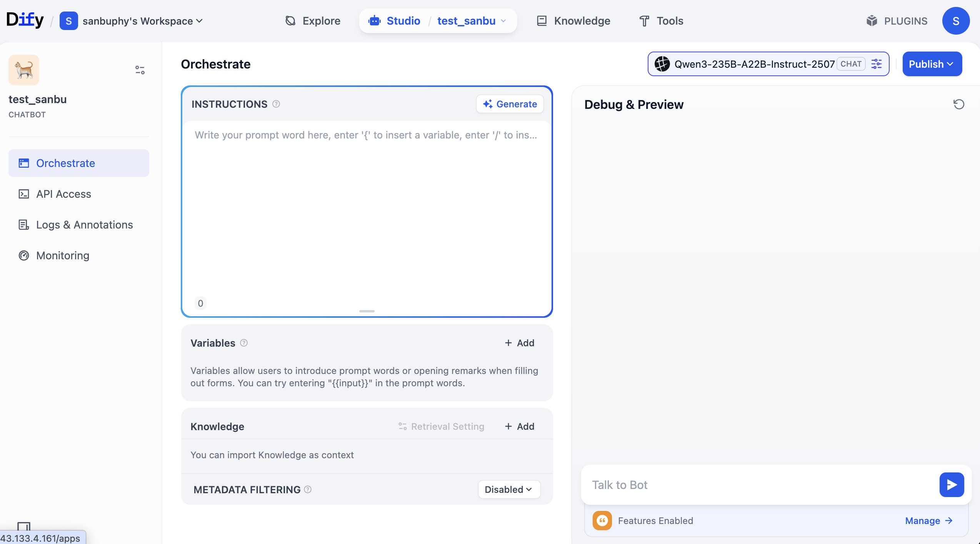Grab the Instructions box resize handle
Viewport: 980px width, 544px height.
pyautogui.click(x=367, y=311)
